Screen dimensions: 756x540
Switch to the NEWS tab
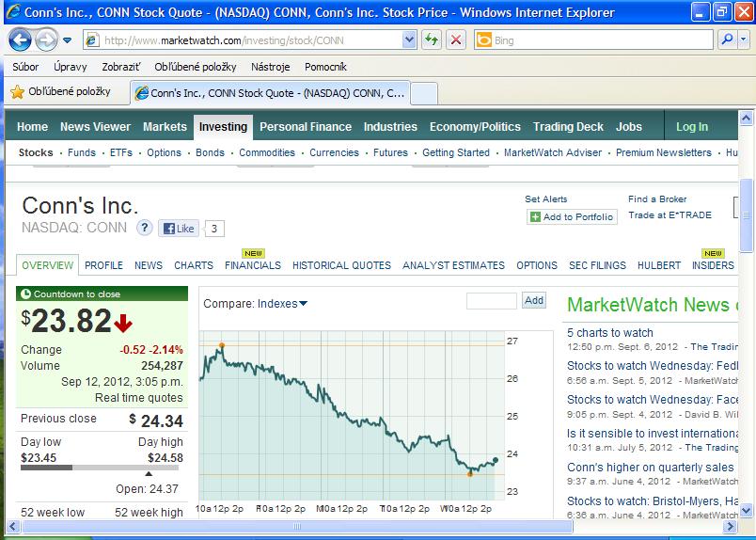point(149,265)
